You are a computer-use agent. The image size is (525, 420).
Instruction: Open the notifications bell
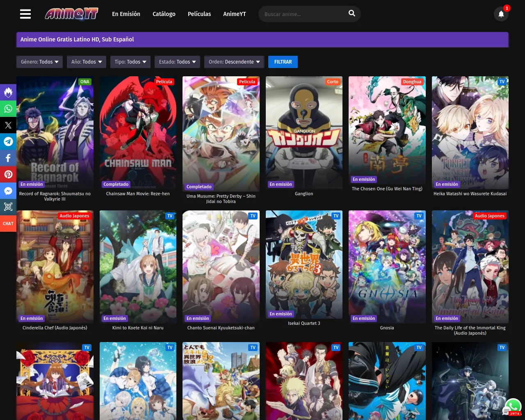tap(501, 14)
